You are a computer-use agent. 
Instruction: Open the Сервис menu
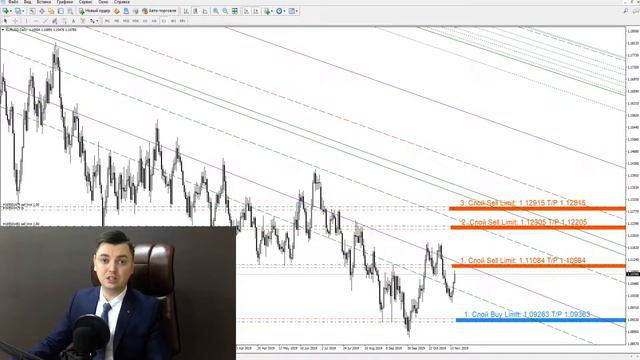pos(85,2)
